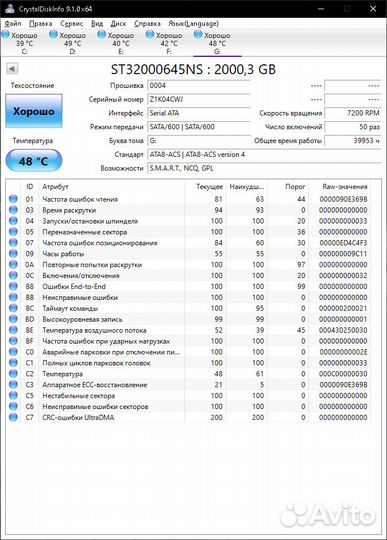This screenshot has width=387, height=540.
Task: Click the Хорошо health status button
Action: 34,111
